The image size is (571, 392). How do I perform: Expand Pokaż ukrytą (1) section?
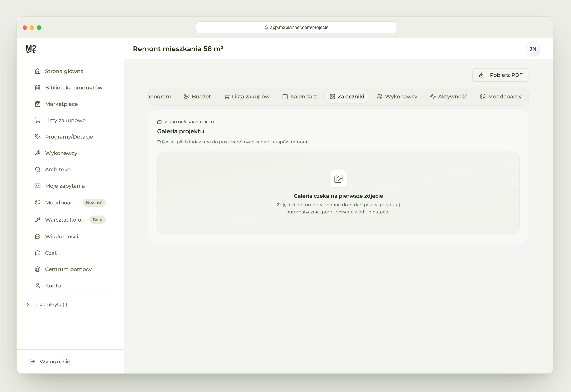click(47, 305)
